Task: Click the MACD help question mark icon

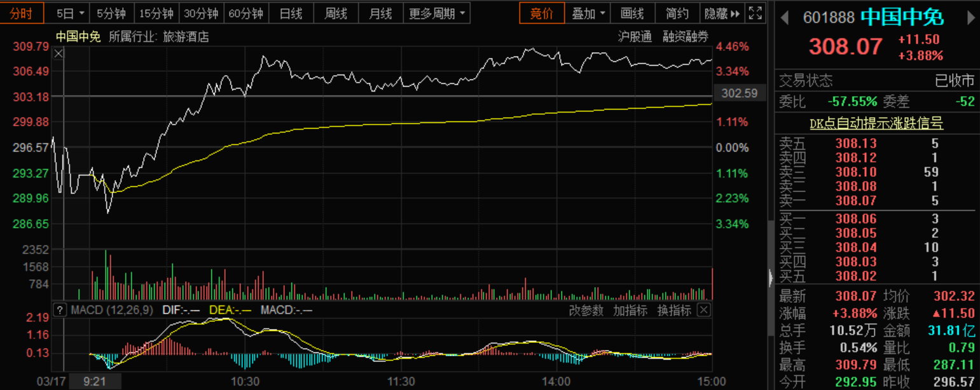Action: point(60,310)
